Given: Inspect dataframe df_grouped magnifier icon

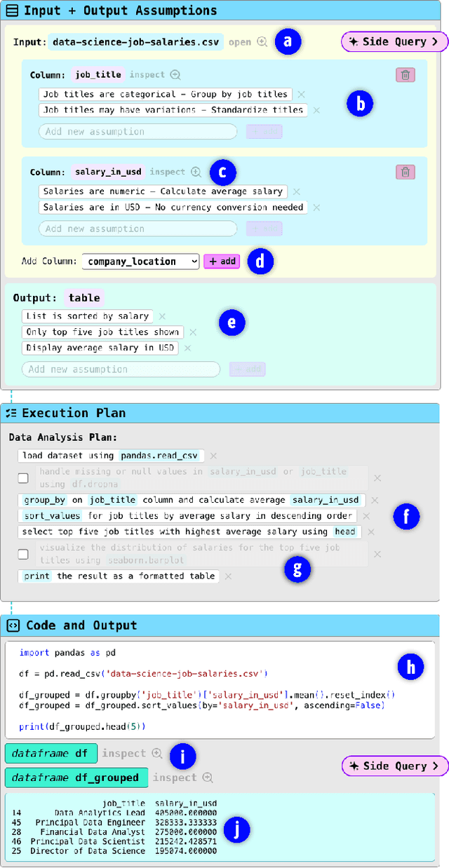Looking at the screenshot, I should (x=208, y=778).
